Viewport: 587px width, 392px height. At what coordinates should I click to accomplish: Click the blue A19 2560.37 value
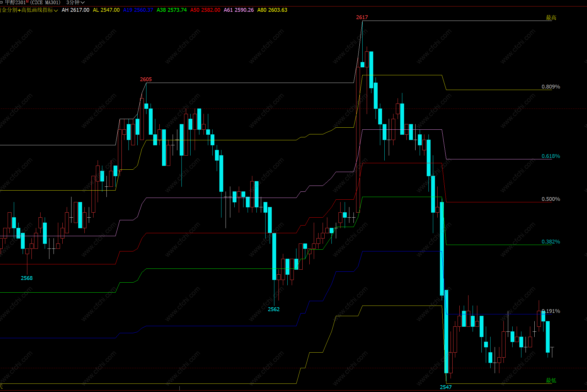point(138,10)
